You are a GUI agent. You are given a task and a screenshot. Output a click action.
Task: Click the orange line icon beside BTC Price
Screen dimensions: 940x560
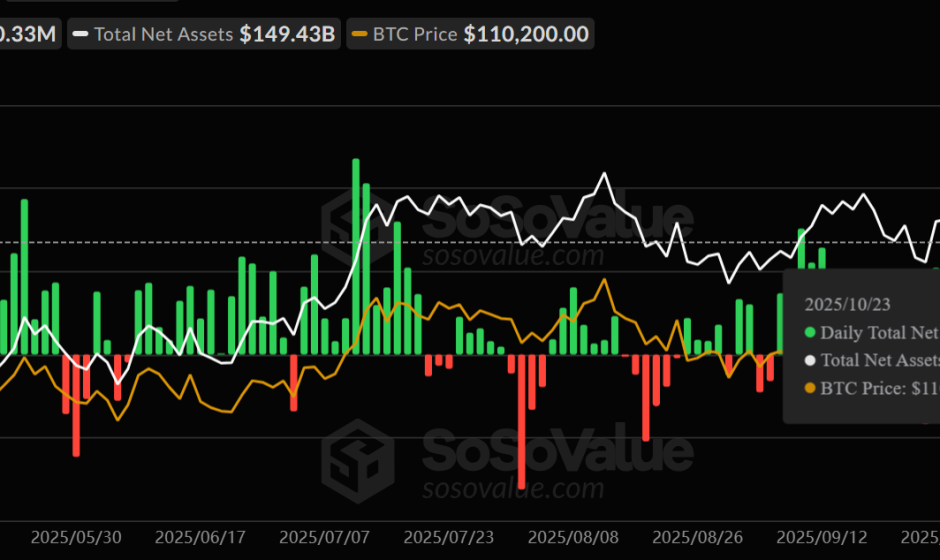pos(359,35)
